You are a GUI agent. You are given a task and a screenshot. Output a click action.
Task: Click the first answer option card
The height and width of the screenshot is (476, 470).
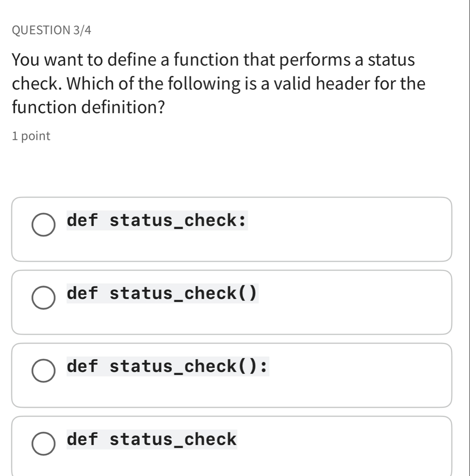[x=233, y=228]
